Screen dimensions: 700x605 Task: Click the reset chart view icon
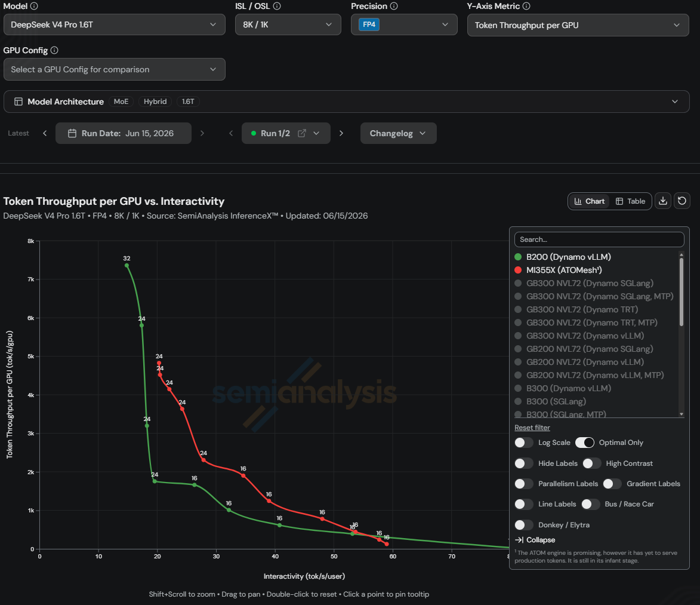682,201
